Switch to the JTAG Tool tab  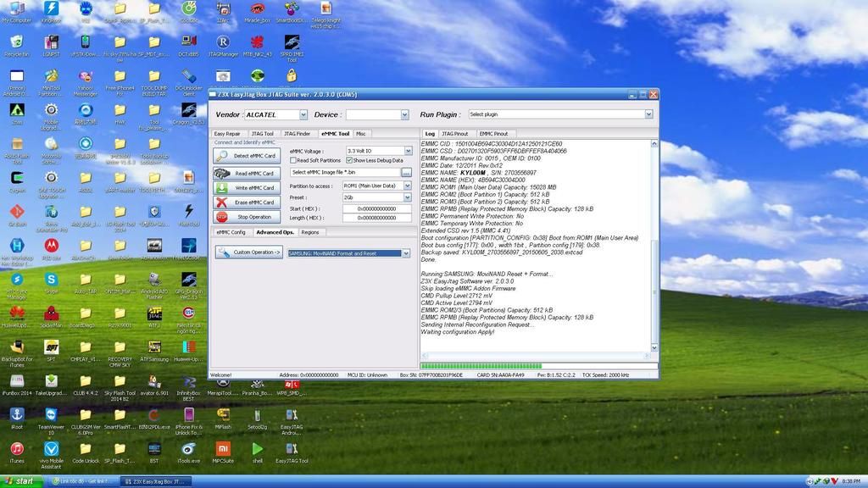tap(263, 134)
